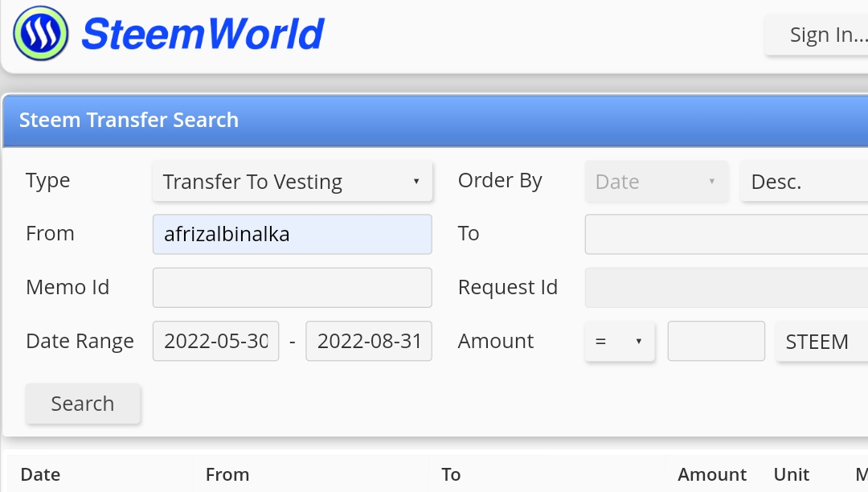
Task: Click the SteemWorld circular logo icon
Action: (x=41, y=33)
